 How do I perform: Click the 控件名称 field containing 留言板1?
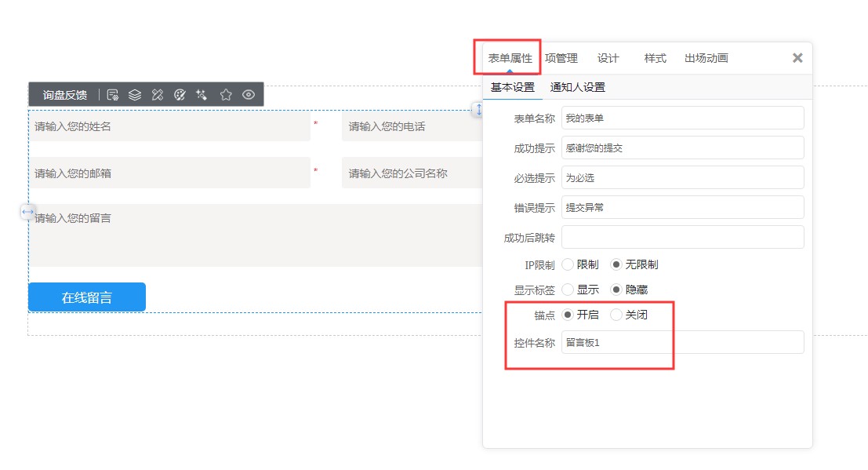tap(682, 342)
